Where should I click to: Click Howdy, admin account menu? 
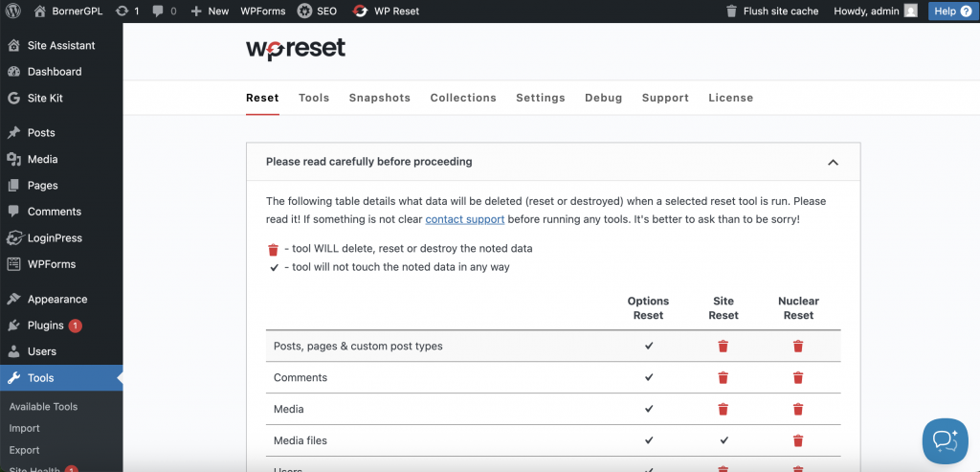tap(876, 11)
